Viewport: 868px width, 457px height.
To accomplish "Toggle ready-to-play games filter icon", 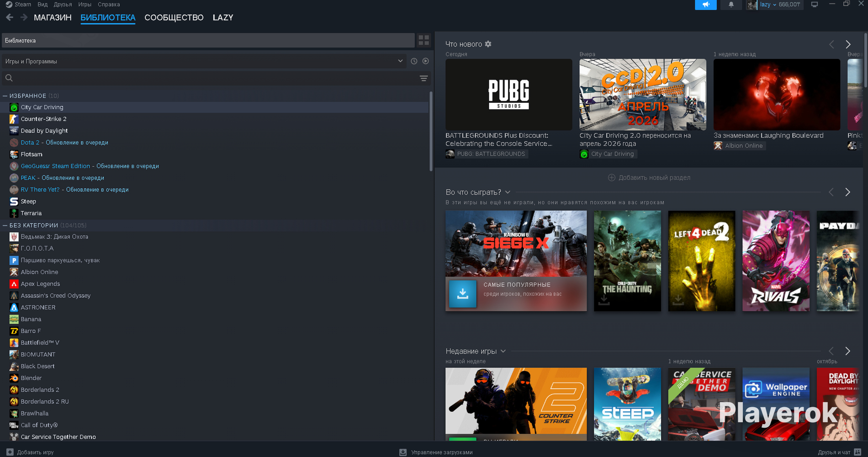I will point(426,61).
